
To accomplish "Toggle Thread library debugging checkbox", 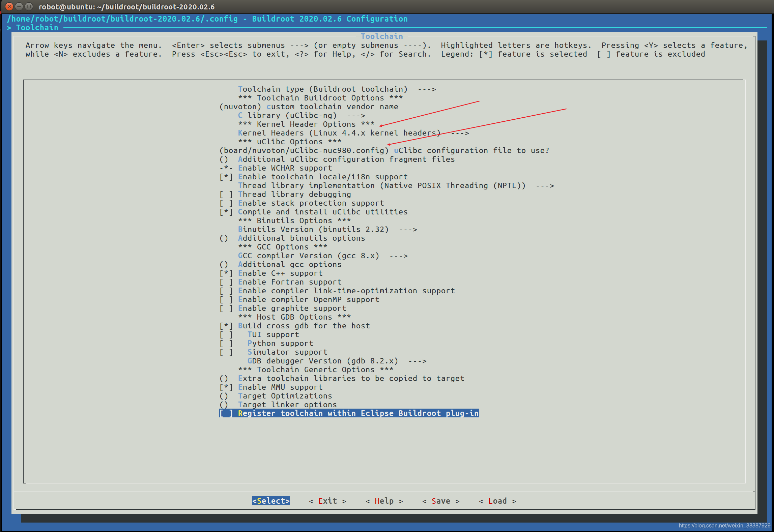I will [x=285, y=194].
